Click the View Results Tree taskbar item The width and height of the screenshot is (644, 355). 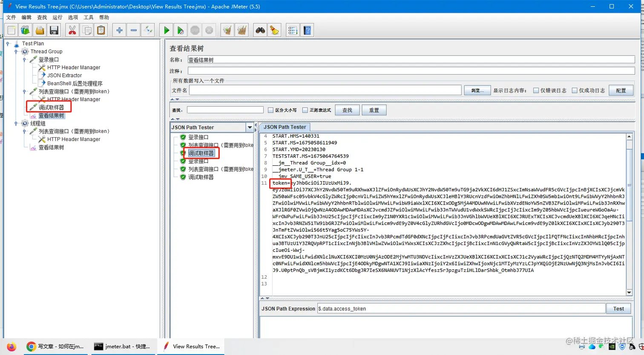coord(191,346)
